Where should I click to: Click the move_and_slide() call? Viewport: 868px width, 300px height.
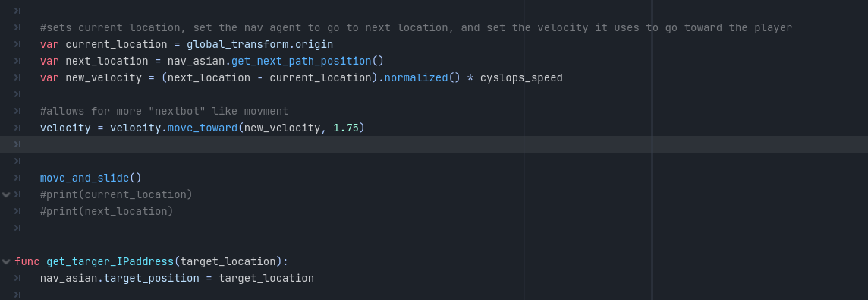(91, 178)
